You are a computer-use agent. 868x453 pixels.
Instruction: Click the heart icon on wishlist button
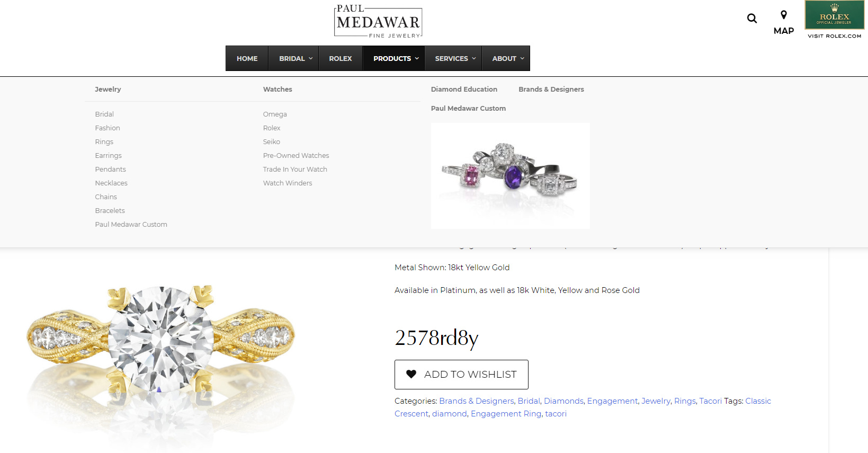(x=411, y=374)
